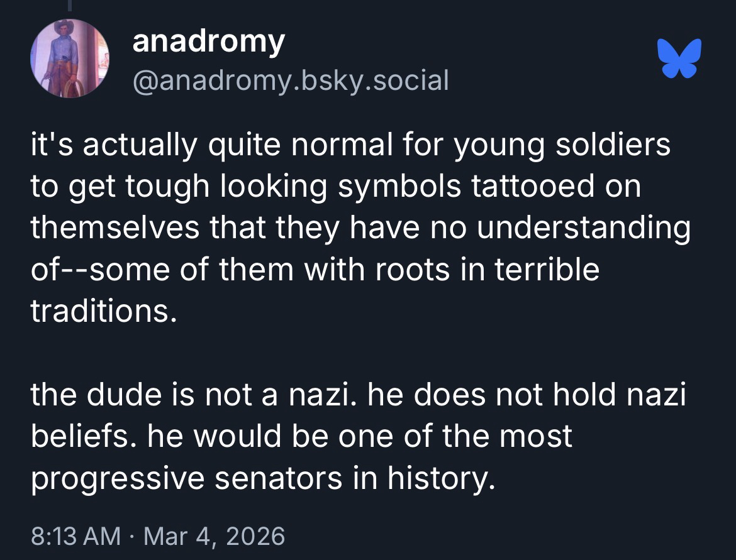Click the blue Bluesky butterfly logo
This screenshot has height=560, width=736.
pos(679,58)
